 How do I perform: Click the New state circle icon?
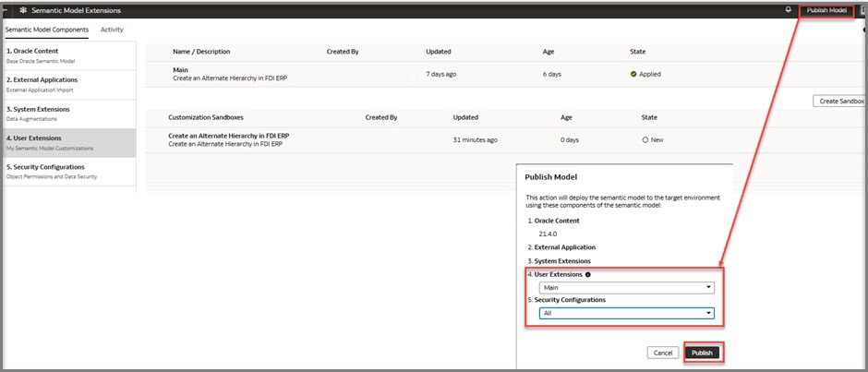[x=645, y=140]
